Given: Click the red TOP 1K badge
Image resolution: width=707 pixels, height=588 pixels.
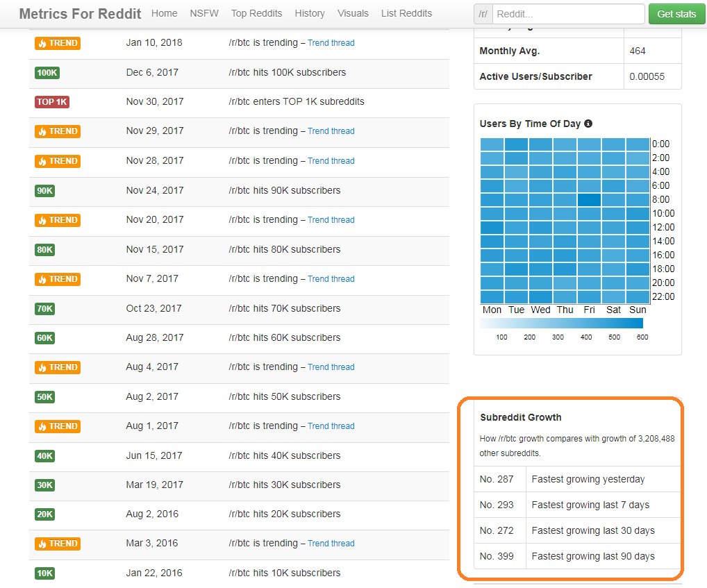Looking at the screenshot, I should tap(52, 102).
